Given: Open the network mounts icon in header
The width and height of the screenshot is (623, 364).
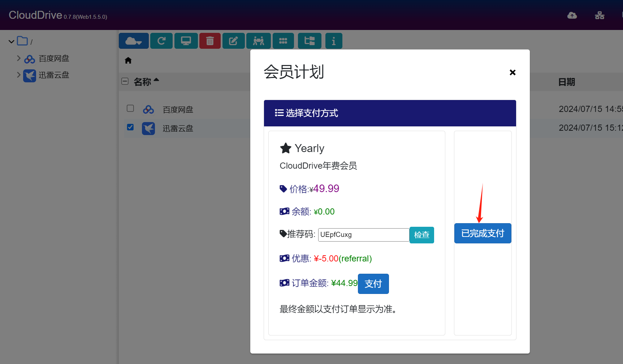Looking at the screenshot, I should (x=600, y=15).
